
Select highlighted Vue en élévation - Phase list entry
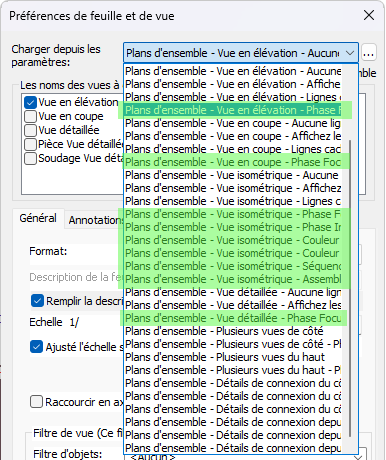point(233,110)
